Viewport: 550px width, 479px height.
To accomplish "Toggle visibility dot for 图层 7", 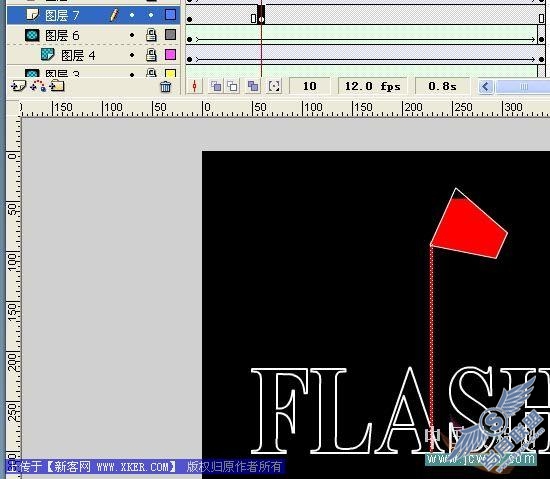I will (132, 15).
